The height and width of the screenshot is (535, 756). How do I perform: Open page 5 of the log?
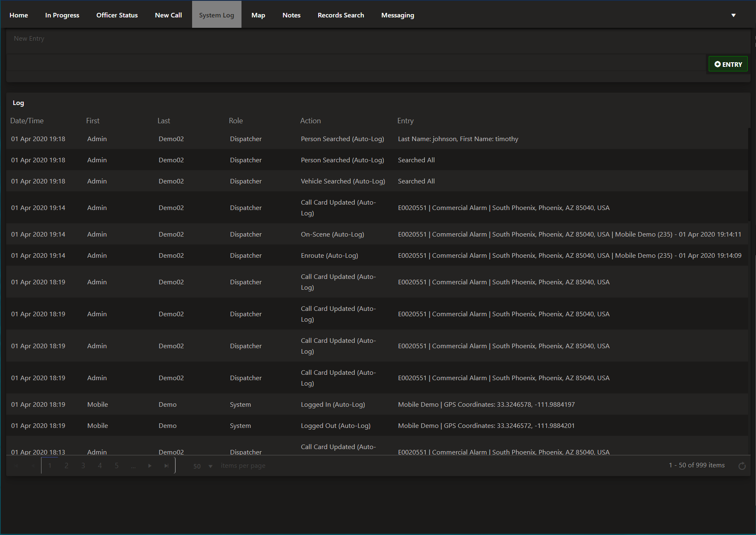[x=117, y=466]
